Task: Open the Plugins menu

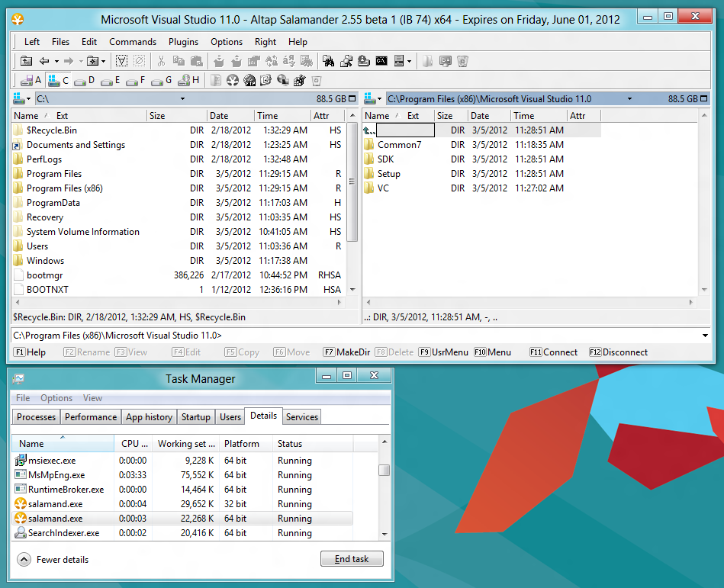Action: (183, 42)
